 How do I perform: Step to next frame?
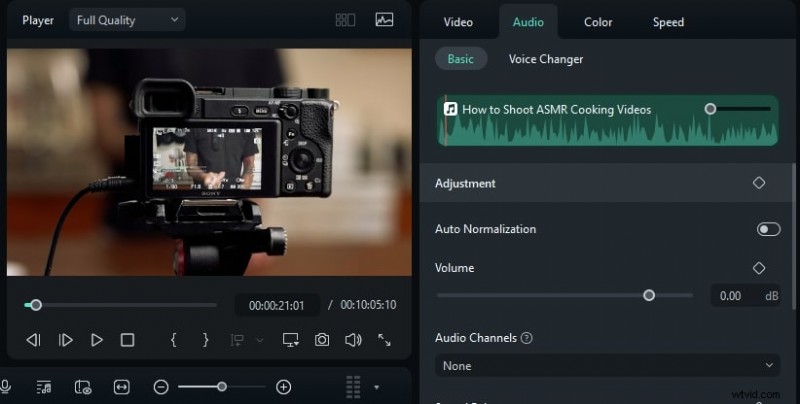65,340
